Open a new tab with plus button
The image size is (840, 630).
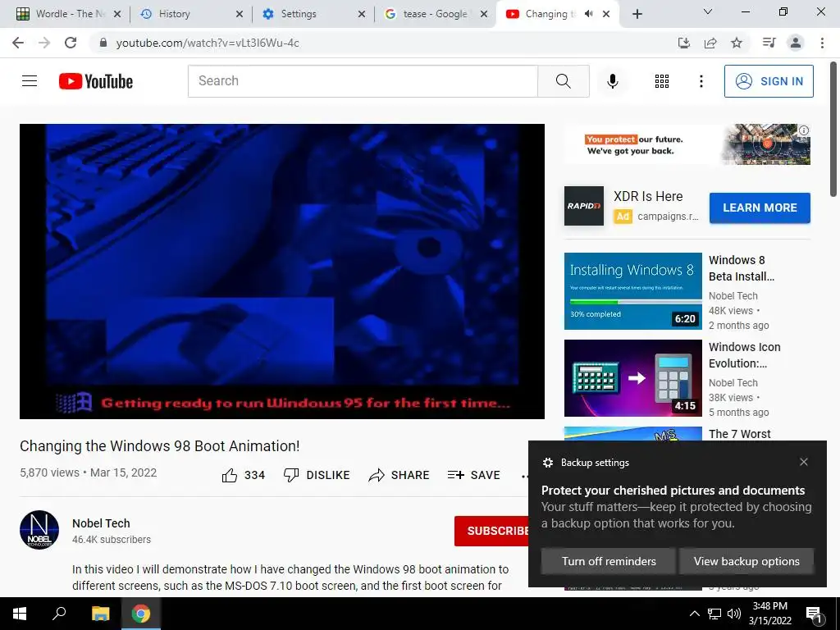pos(637,14)
